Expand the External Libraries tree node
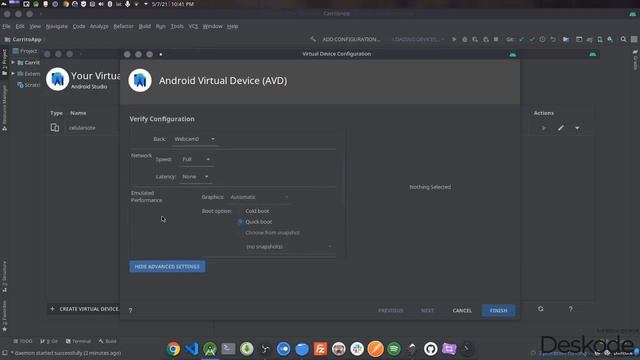Viewport: 640px width, 360px height. tap(13, 73)
